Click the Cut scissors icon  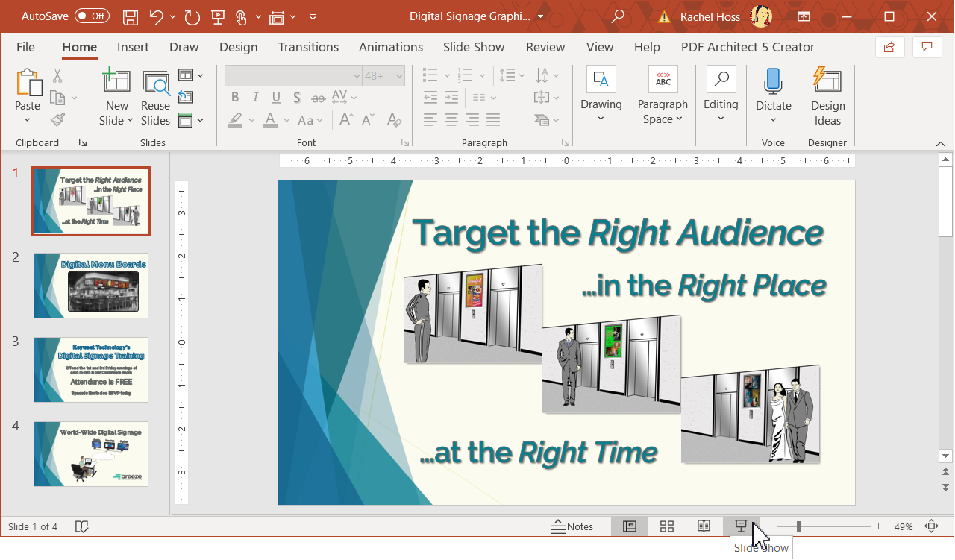(x=57, y=76)
